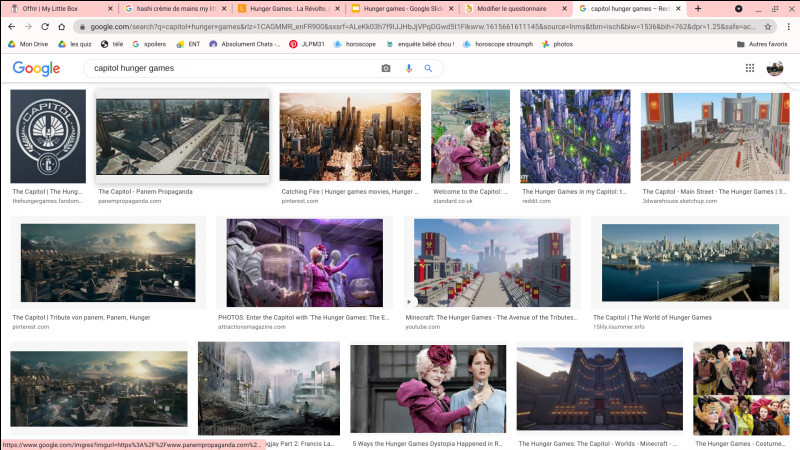Click 'thehungergames.fandom' source text
Viewport: 800px width, 450px height.
47,201
